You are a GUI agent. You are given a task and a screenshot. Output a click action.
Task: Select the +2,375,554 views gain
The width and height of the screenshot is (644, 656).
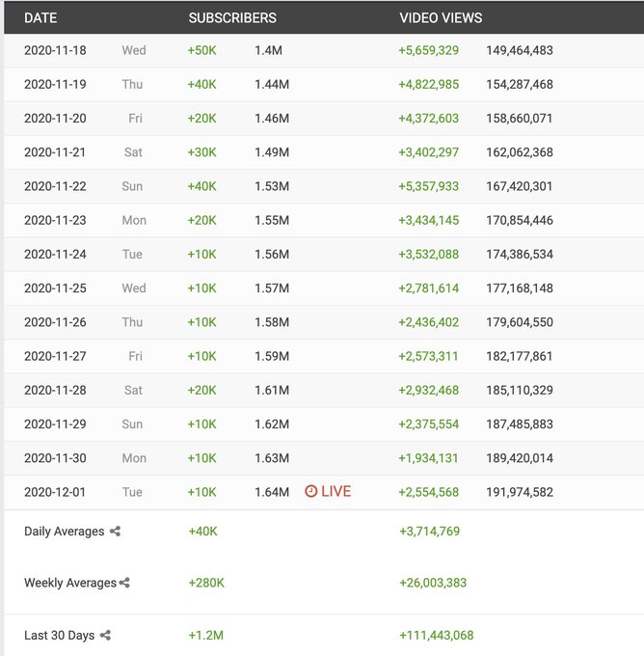(x=429, y=424)
